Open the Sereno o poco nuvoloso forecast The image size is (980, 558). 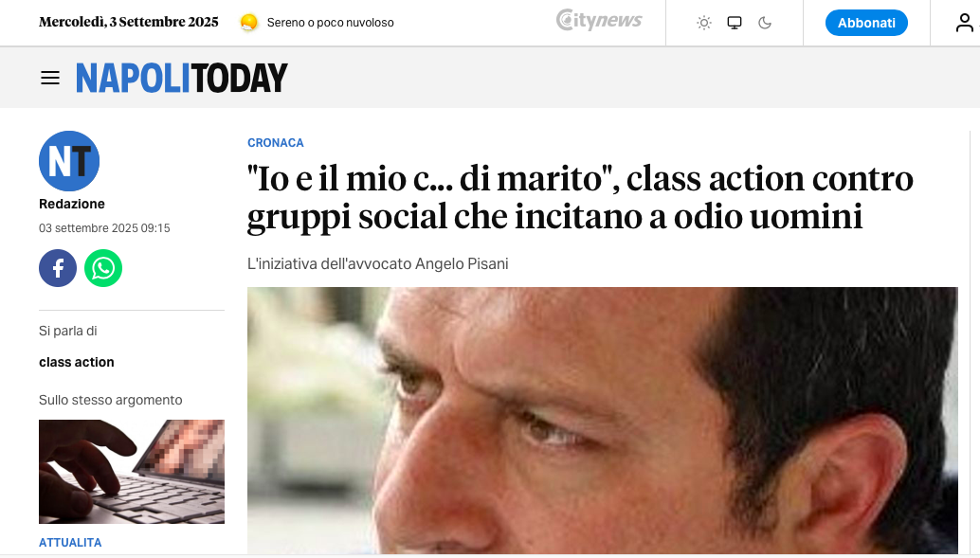[330, 23]
